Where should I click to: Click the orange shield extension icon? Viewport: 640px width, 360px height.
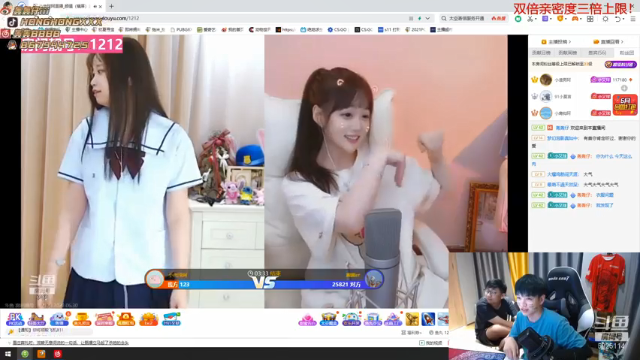tap(560, 19)
